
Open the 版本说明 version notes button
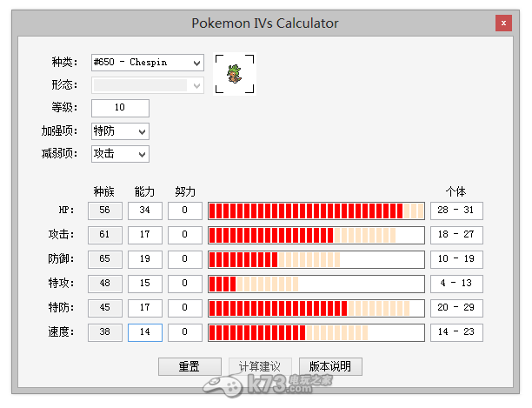coord(330,366)
